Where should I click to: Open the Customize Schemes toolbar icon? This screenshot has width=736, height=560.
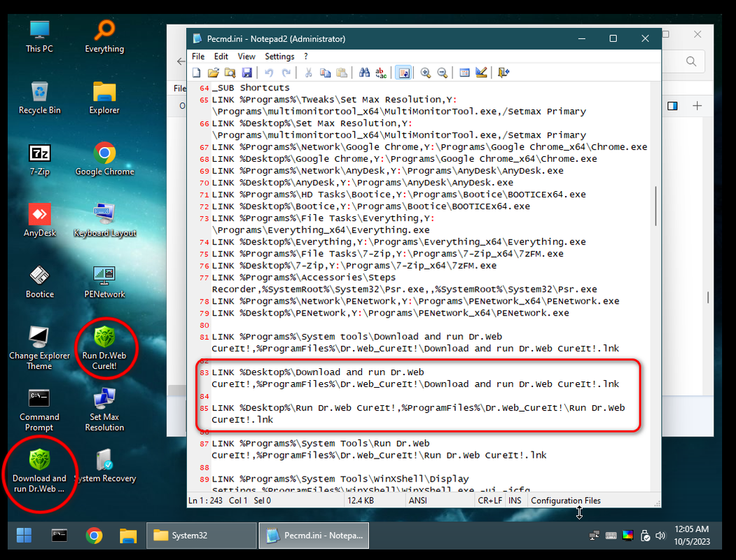pos(481,73)
